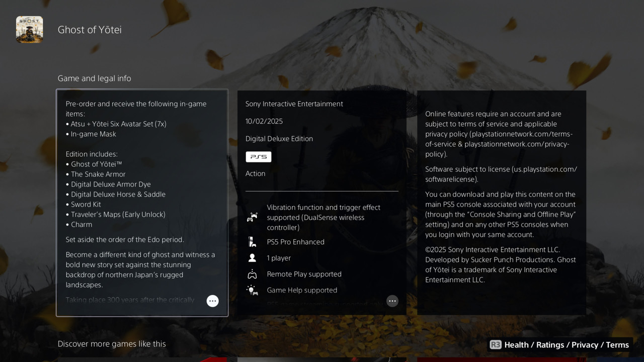This screenshot has width=644, height=362.
Task: Click the 'Edition includes:' label
Action: point(92,154)
